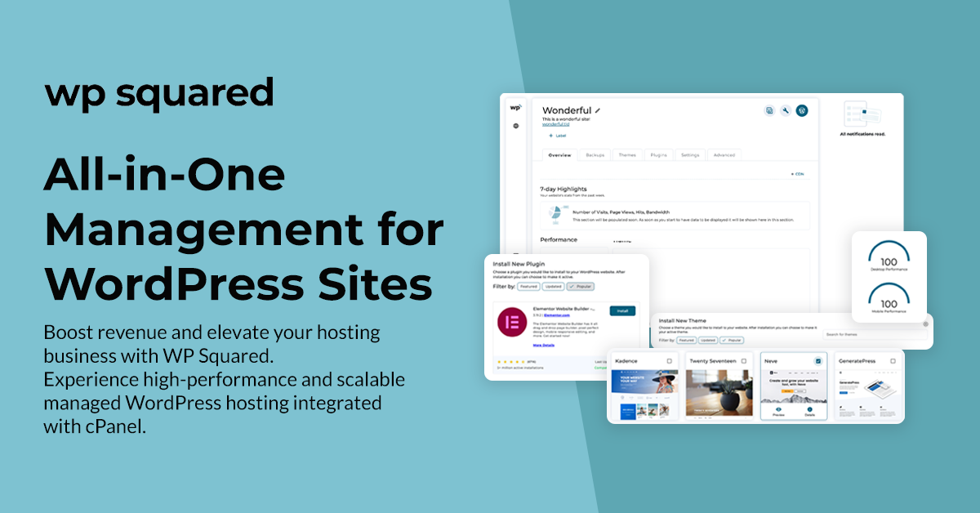Image resolution: width=980 pixels, height=513 pixels.
Task: Click the copy site icon
Action: (x=769, y=110)
